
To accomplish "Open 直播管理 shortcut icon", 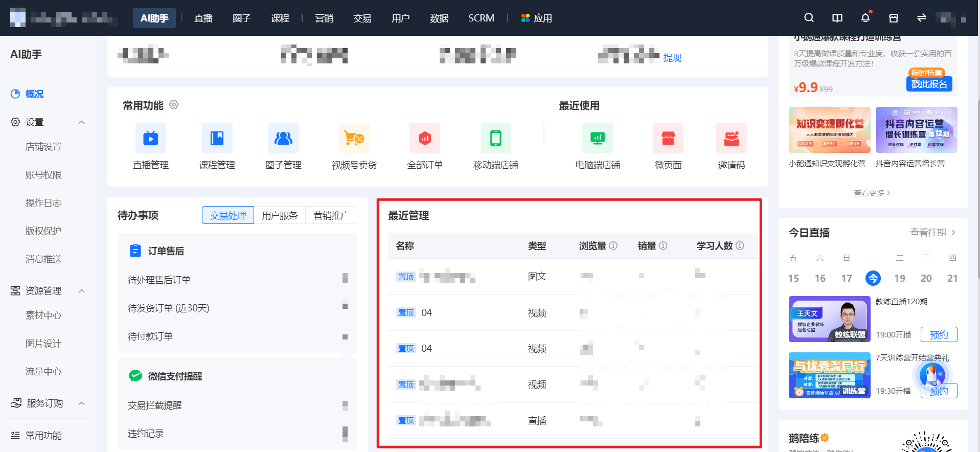I will pyautogui.click(x=151, y=138).
